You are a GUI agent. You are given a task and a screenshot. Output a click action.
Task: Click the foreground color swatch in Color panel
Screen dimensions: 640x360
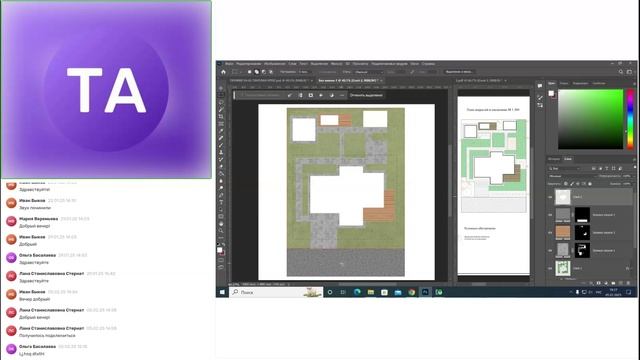coord(551,93)
